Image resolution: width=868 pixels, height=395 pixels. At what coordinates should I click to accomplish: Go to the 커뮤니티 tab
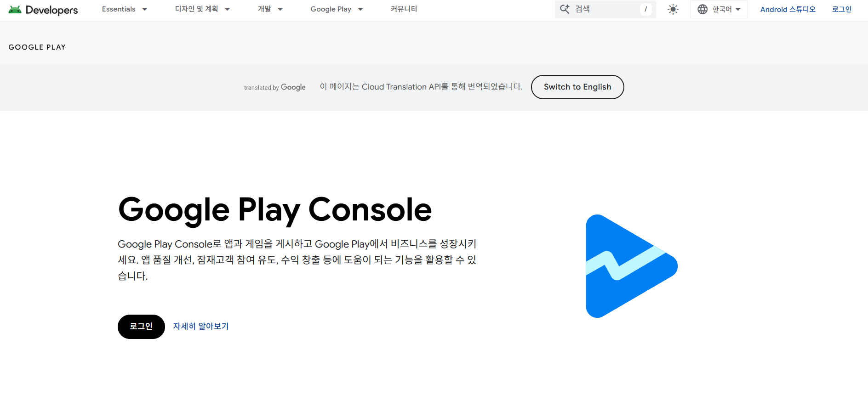(404, 9)
